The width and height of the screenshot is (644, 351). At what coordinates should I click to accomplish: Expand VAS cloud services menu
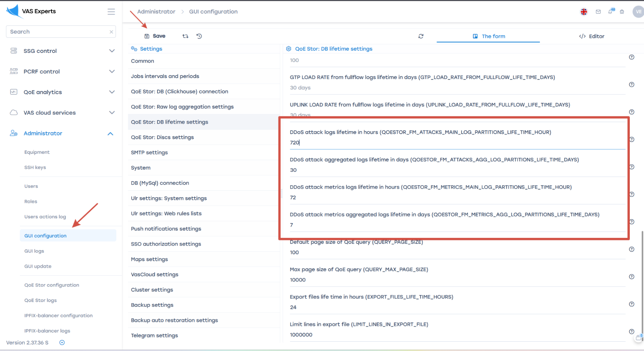pyautogui.click(x=112, y=113)
